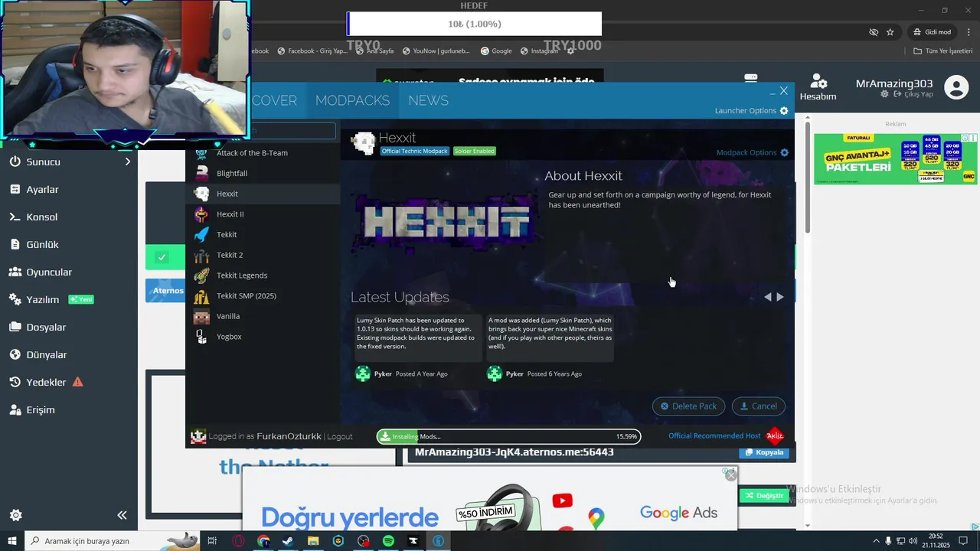980x551 pixels.
Task: Show hidden system tray icons
Action: click(x=876, y=541)
